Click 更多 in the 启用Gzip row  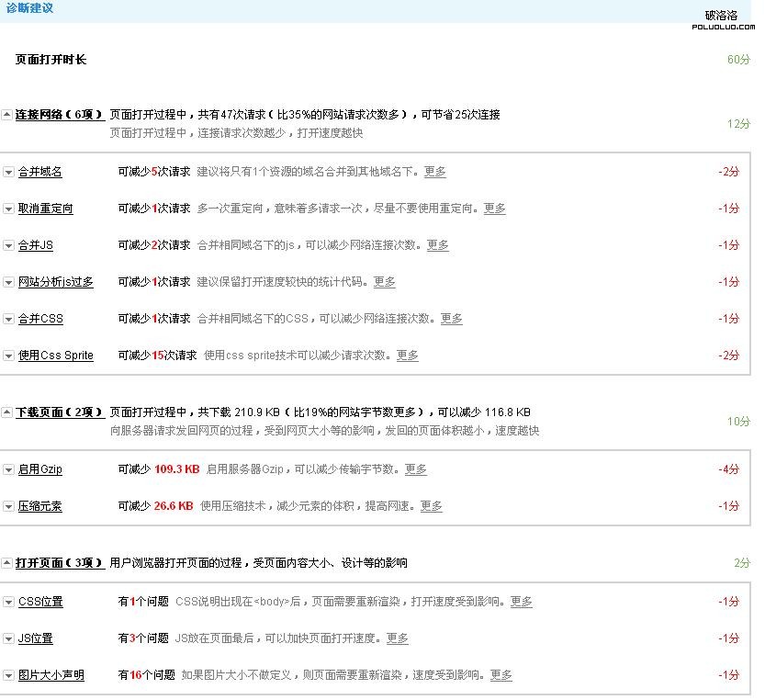(415, 469)
